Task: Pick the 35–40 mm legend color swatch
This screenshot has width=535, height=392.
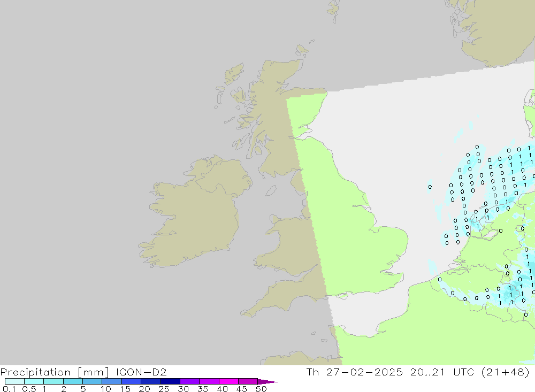Action: coord(209,381)
